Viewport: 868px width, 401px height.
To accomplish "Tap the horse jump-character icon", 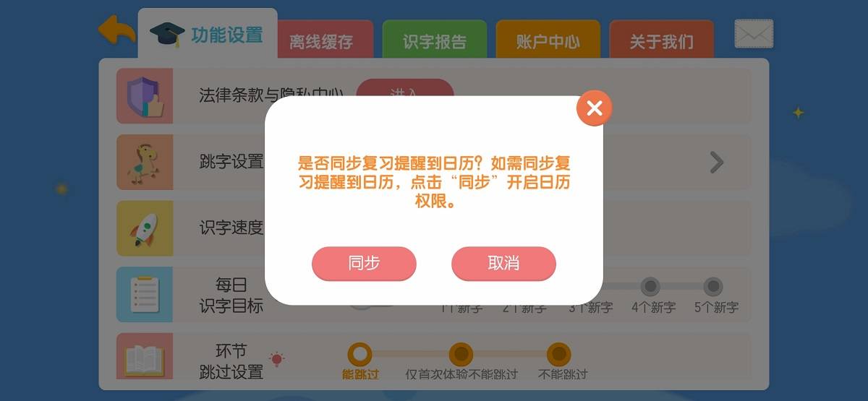I will [x=145, y=162].
